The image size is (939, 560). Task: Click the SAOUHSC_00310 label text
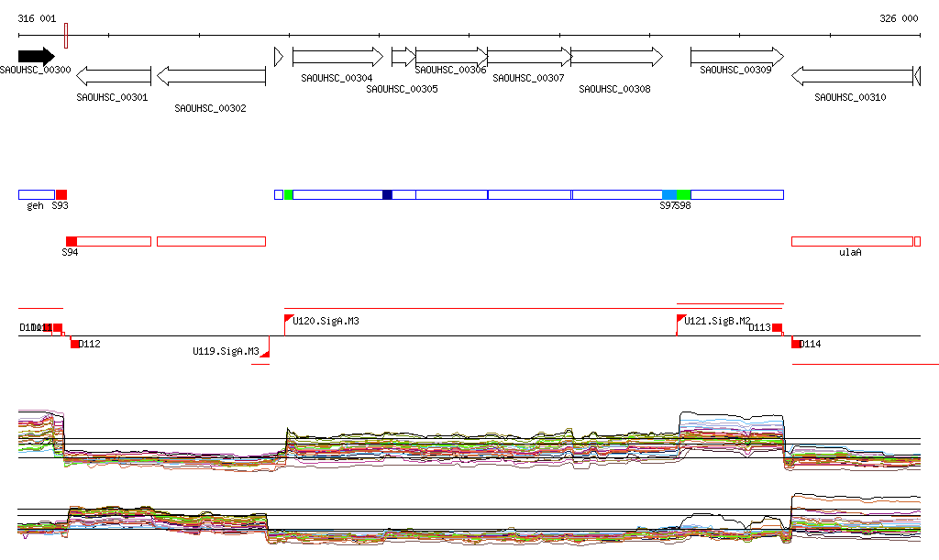pos(850,97)
